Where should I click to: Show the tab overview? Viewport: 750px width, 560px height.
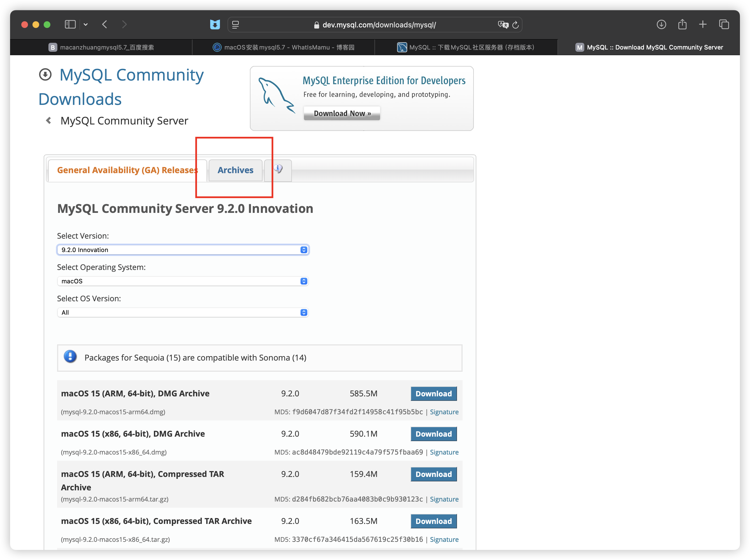pos(724,24)
